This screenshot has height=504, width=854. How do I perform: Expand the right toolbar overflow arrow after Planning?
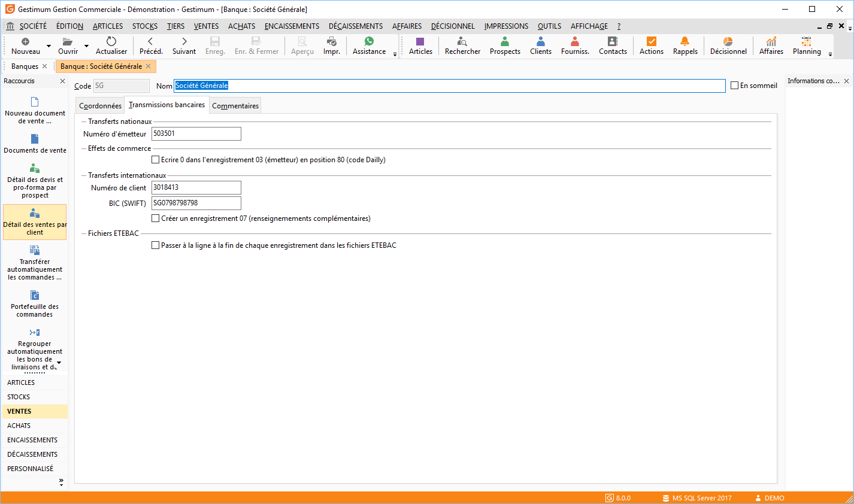[x=830, y=54]
